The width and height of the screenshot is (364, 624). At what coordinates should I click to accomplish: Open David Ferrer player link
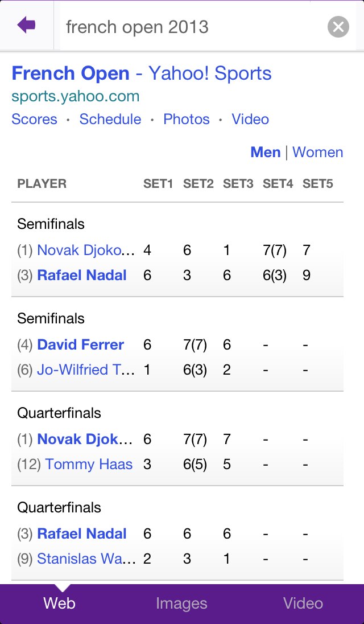pyautogui.click(x=80, y=344)
